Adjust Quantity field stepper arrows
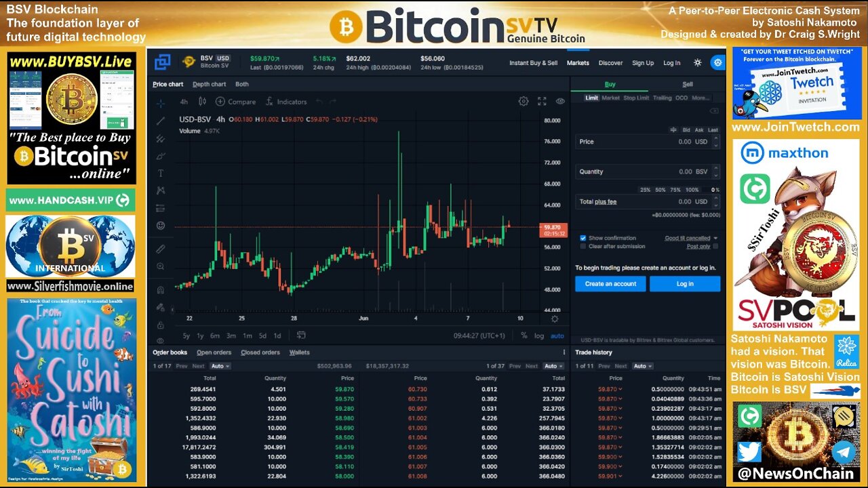The height and width of the screenshot is (488, 868). pos(716,171)
